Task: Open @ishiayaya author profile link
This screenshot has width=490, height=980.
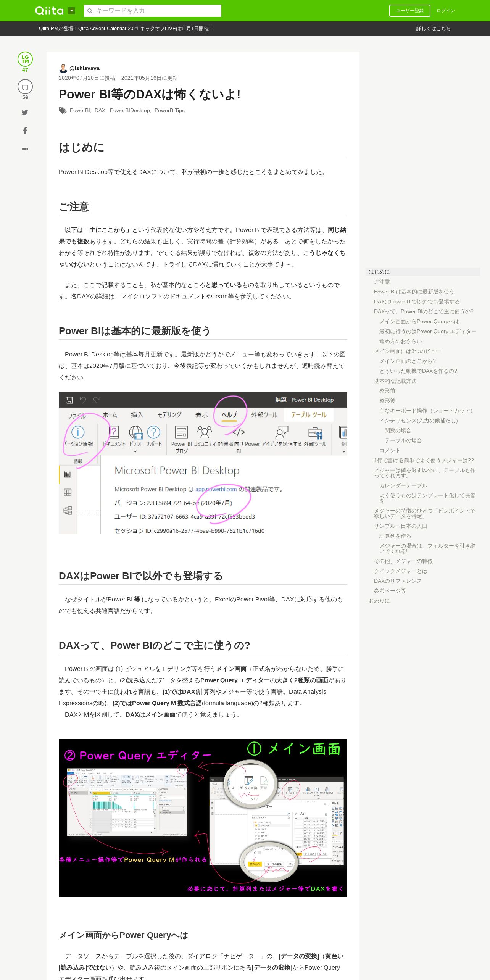Action: click(84, 68)
